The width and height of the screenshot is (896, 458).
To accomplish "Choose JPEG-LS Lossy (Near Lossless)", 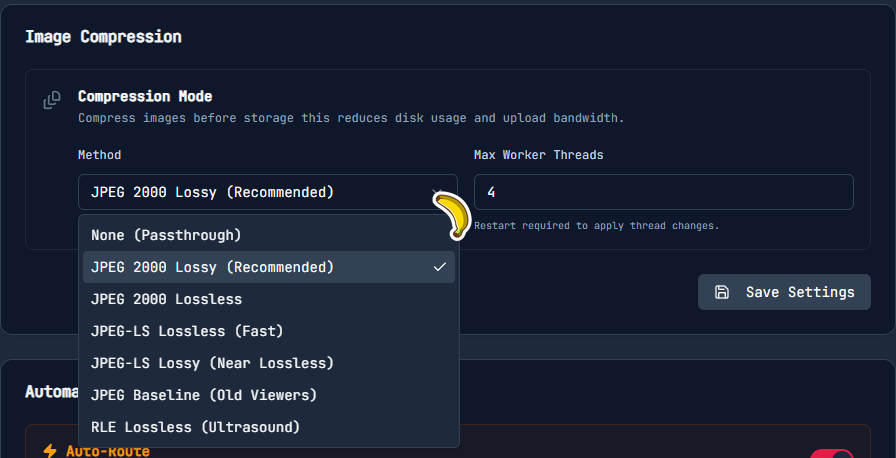I will (x=212, y=363).
